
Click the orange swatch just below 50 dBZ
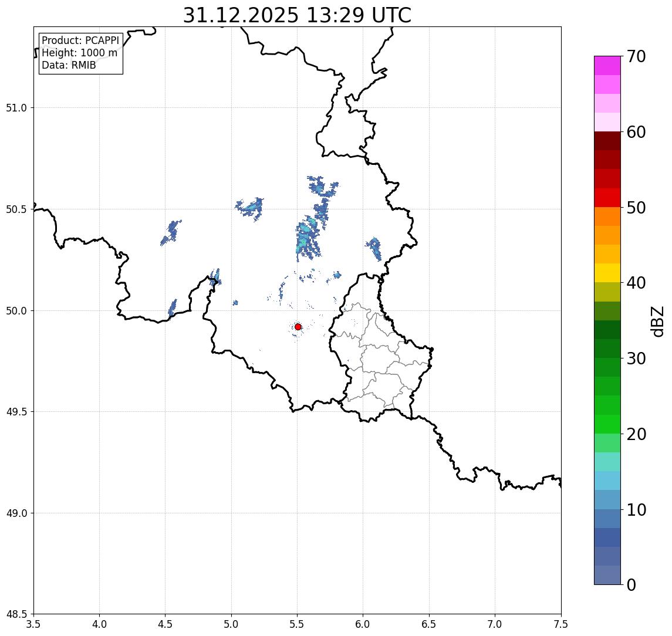[x=607, y=216]
